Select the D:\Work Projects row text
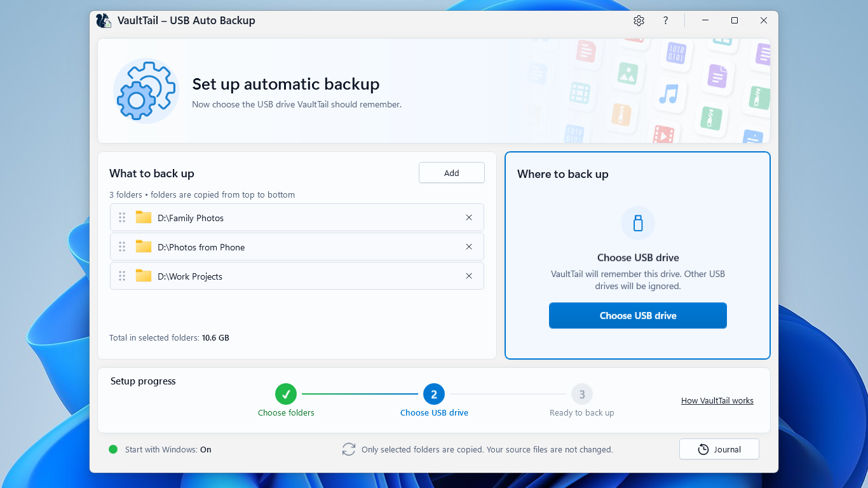Viewport: 868px width, 488px height. point(190,276)
